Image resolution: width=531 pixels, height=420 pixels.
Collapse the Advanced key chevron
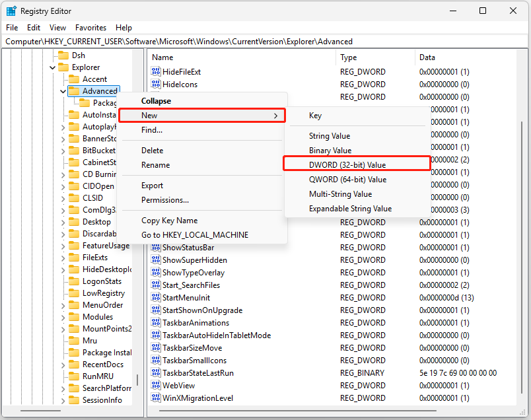pos(63,91)
